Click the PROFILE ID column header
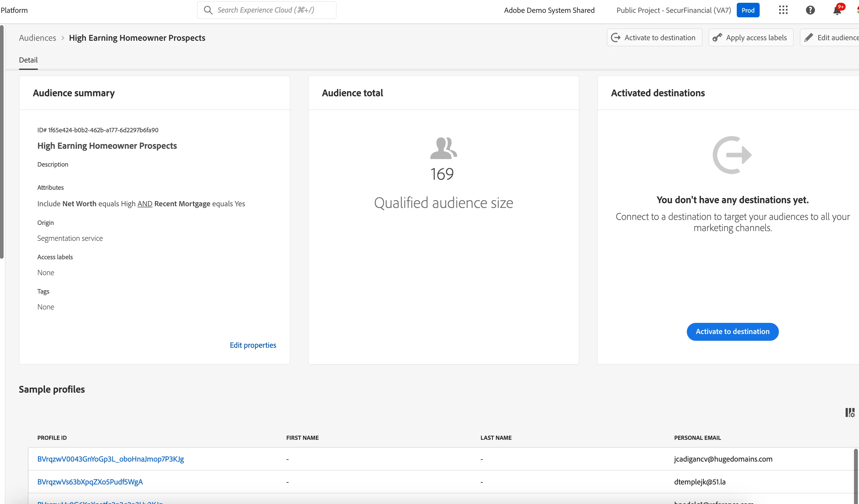Viewport: 859px width, 504px height. coord(52,438)
